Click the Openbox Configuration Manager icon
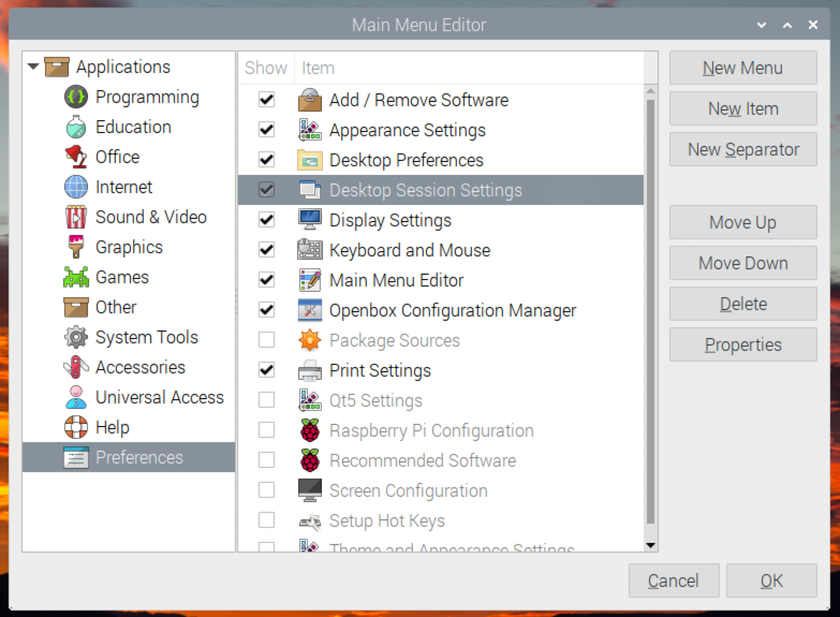The width and height of the screenshot is (840, 617). tap(310, 310)
